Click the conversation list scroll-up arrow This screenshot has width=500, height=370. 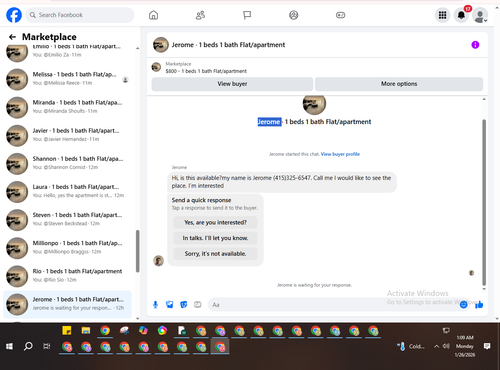137,48
